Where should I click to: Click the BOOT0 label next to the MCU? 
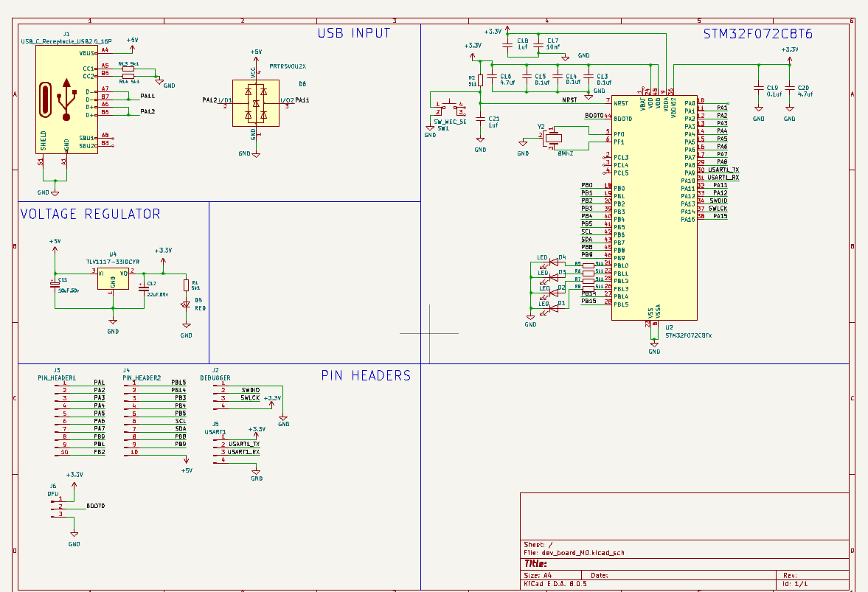tap(594, 116)
